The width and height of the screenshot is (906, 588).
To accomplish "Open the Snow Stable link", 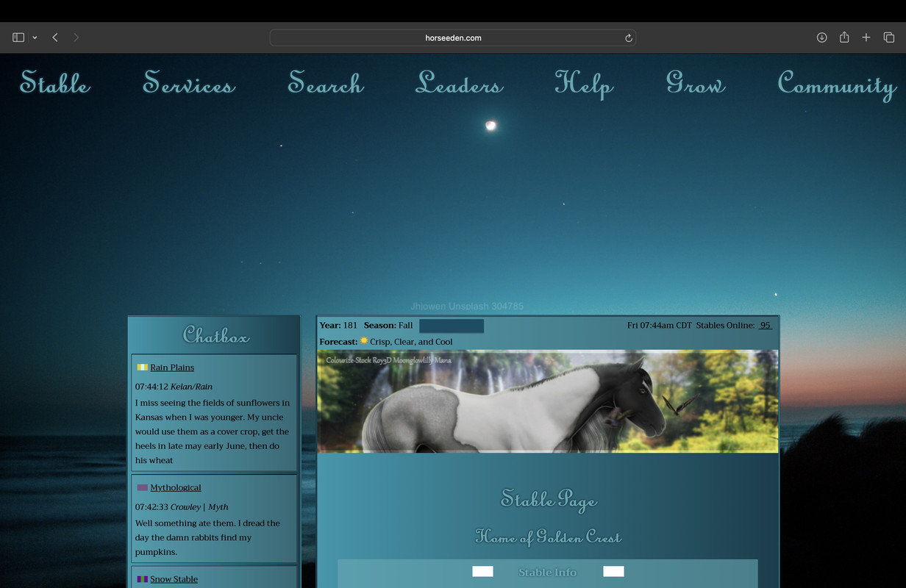I will (x=174, y=579).
